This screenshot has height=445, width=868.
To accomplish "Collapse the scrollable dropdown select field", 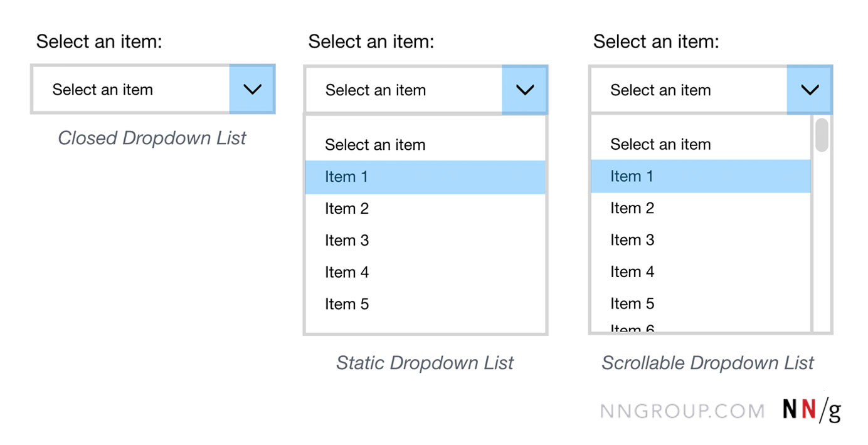I will tap(688, 90).
